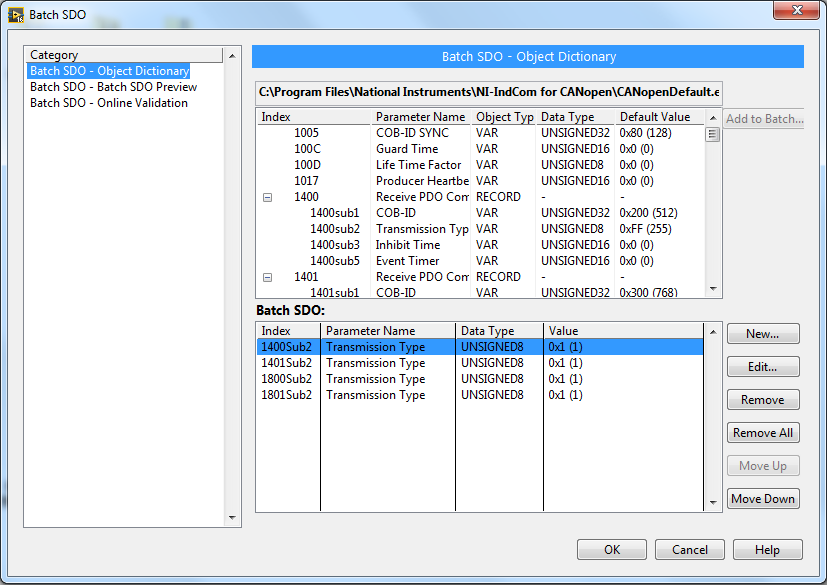Confirm with the OK button

point(612,550)
